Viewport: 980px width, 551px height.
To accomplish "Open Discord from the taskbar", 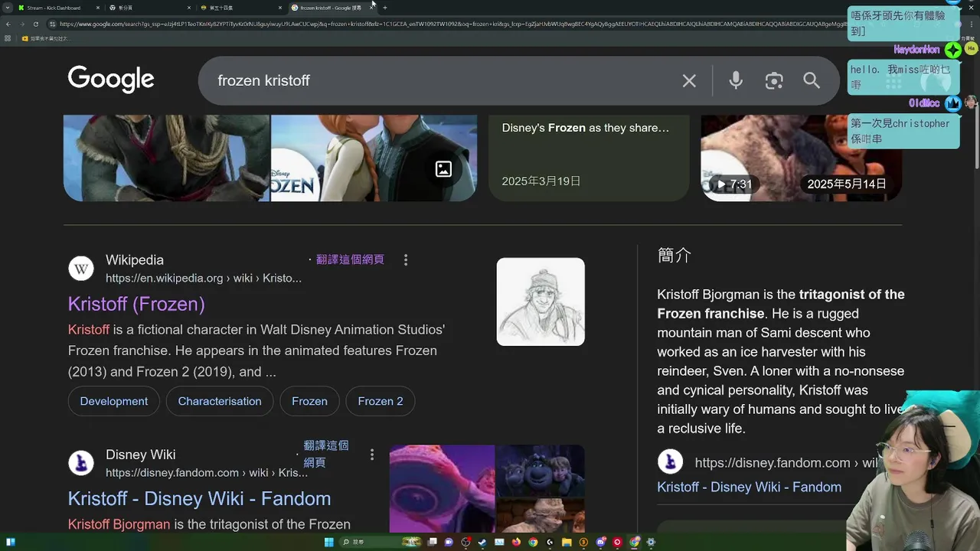I will (601, 542).
